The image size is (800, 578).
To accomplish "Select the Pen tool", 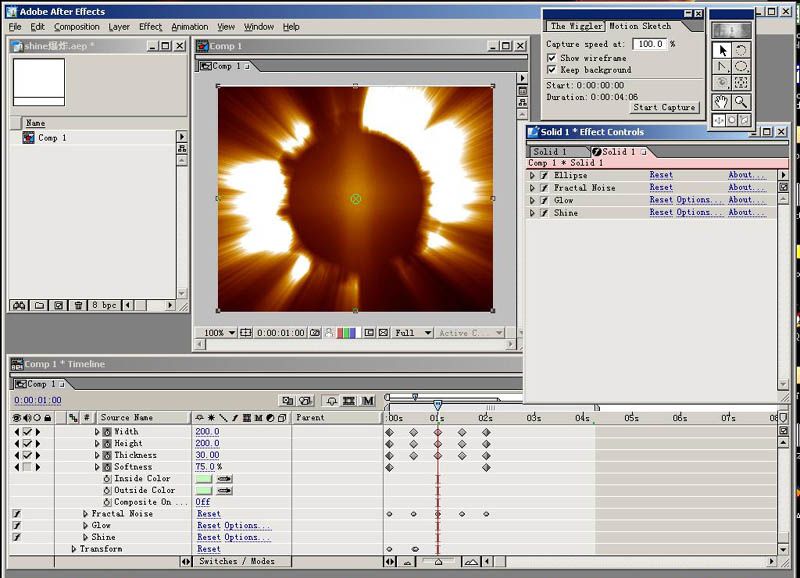I will coord(722,66).
